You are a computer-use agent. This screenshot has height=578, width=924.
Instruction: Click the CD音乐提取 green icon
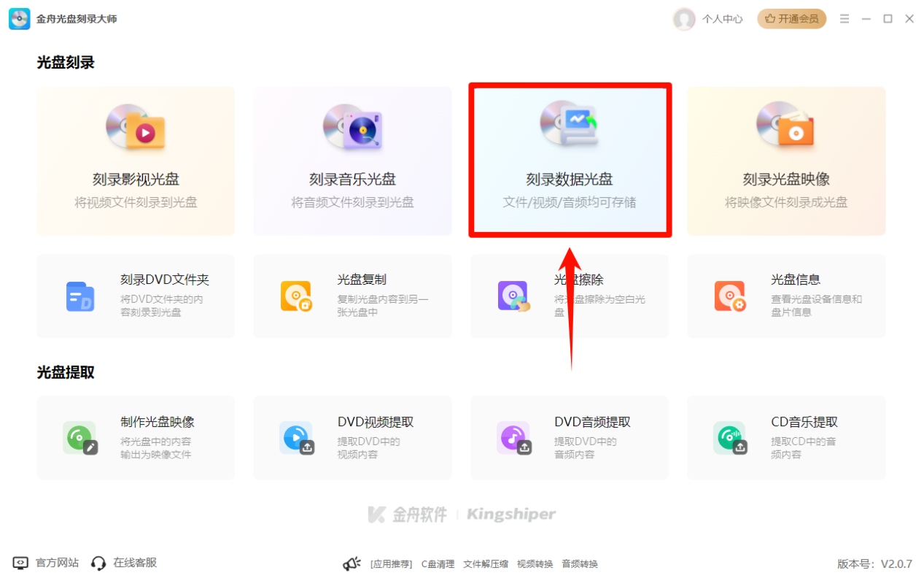[730, 438]
